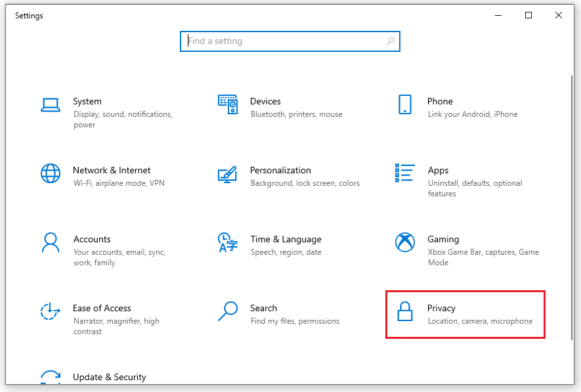Click the text "Link your Android, iPhone"
This screenshot has width=581, height=392.
point(473,114)
